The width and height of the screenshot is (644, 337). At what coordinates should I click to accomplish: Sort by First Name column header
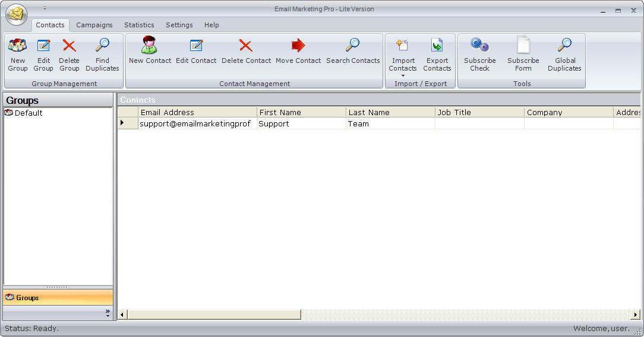click(x=301, y=112)
